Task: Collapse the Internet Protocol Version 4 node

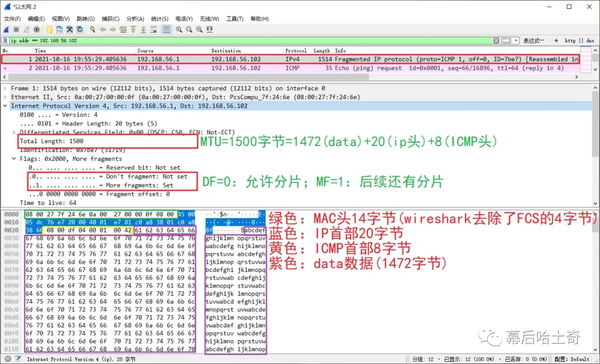Action: [6, 106]
